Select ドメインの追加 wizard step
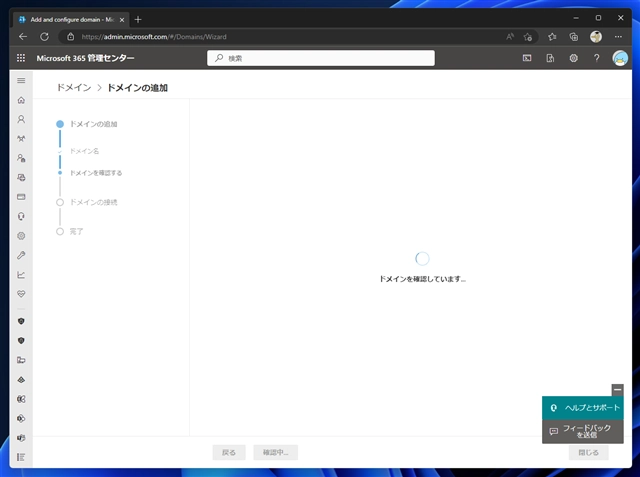 [x=93, y=124]
